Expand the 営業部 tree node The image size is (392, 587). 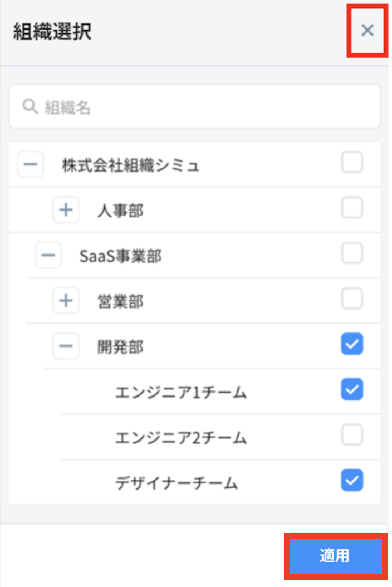(x=66, y=301)
